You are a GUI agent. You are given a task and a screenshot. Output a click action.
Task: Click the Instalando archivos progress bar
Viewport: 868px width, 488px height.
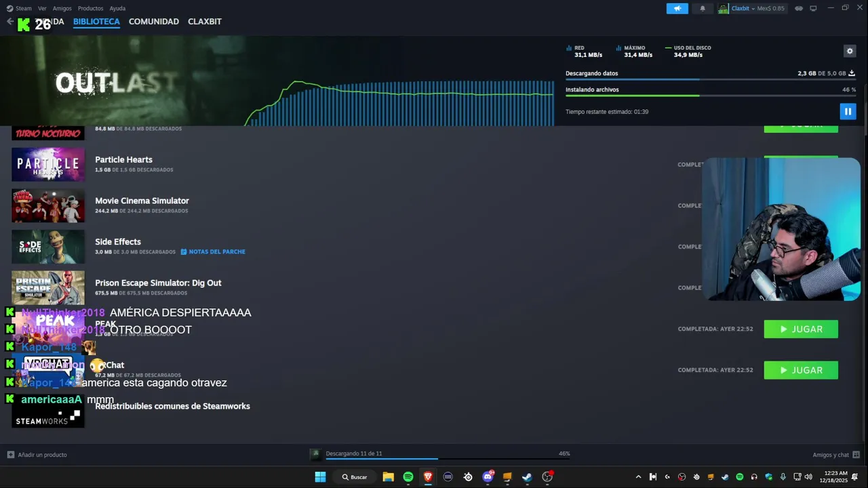click(x=710, y=96)
